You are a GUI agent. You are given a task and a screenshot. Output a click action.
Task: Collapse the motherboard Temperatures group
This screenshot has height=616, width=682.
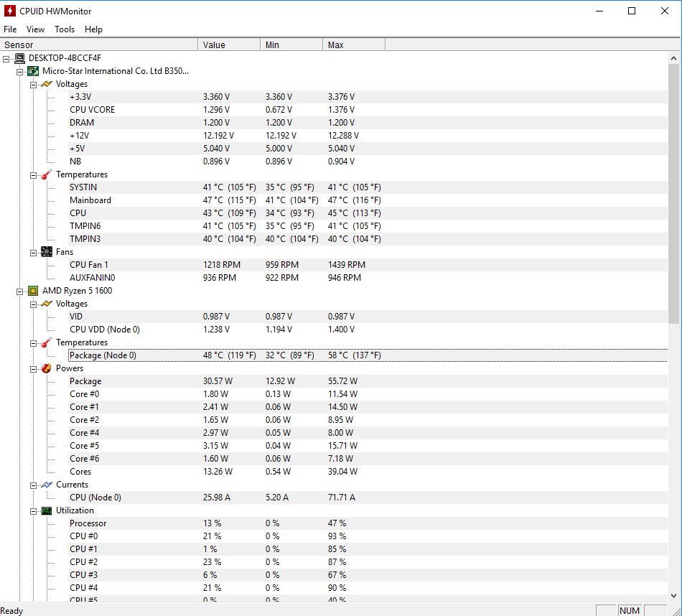pos(33,175)
